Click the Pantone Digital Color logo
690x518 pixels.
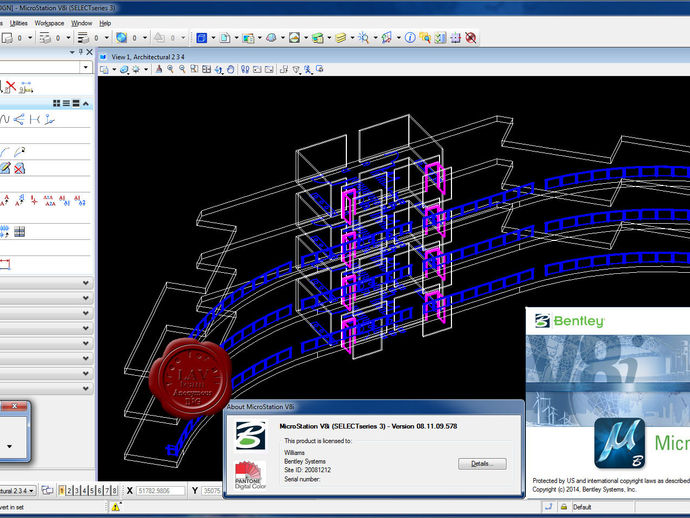coord(250,475)
